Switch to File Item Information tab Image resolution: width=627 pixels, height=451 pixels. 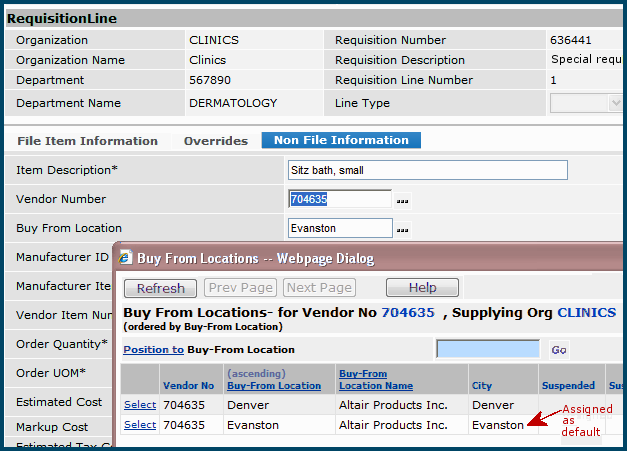coord(88,141)
